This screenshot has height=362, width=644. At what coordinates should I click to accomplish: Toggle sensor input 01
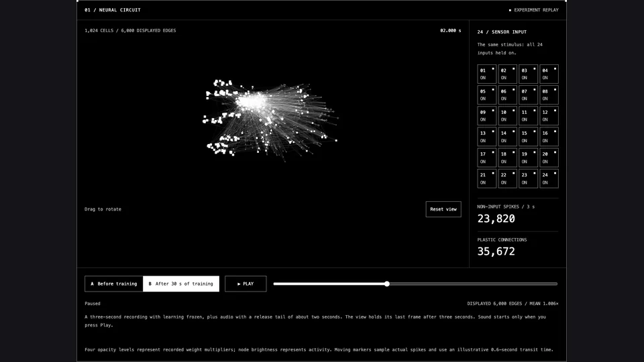click(x=487, y=74)
